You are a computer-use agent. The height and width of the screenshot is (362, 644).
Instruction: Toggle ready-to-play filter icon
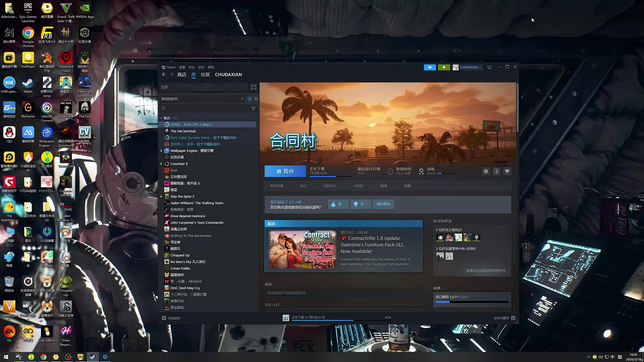click(256, 99)
